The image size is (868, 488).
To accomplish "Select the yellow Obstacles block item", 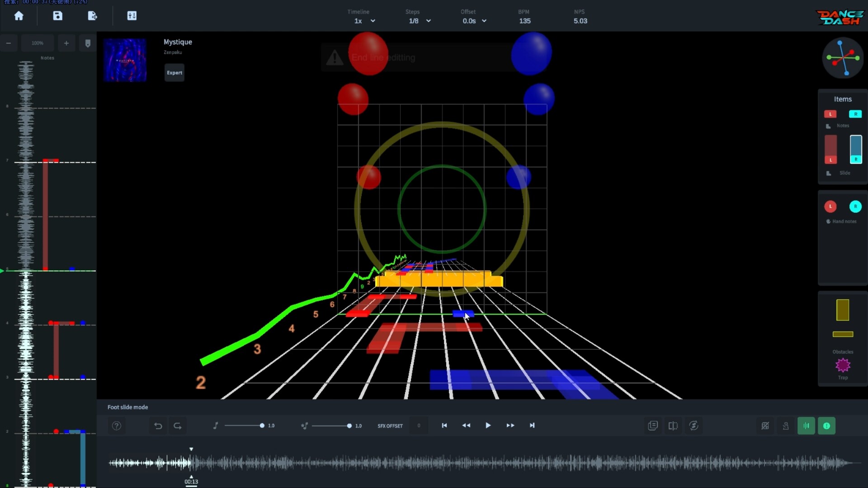I will tap(843, 310).
